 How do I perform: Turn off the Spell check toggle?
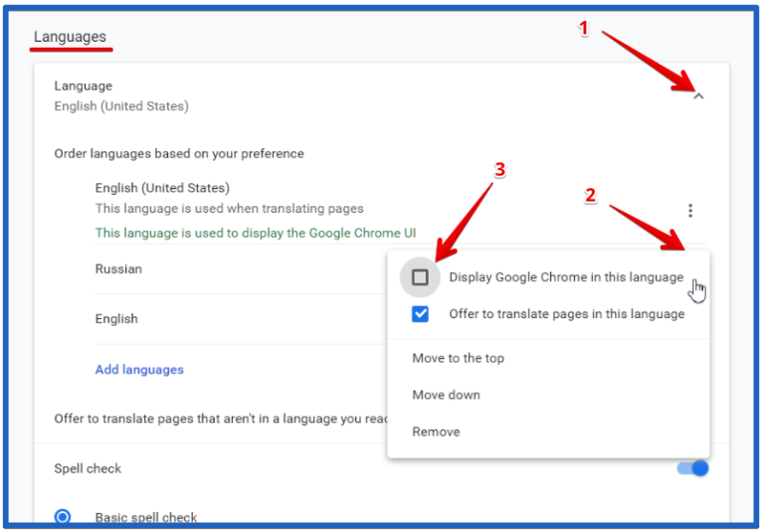(692, 468)
